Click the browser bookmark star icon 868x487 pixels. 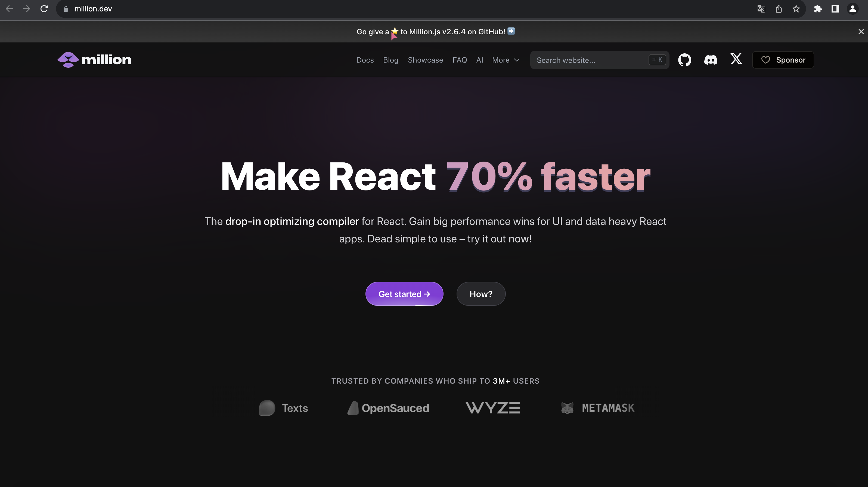[x=796, y=8]
